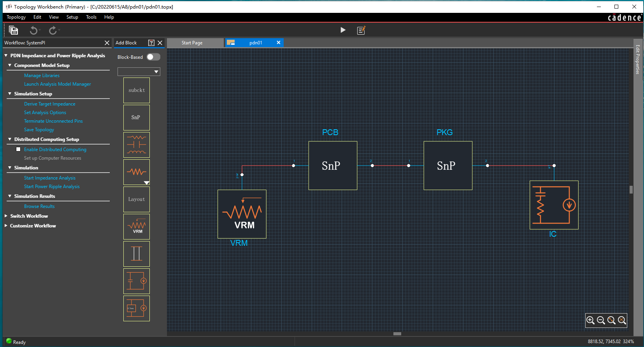Viewport: 644px width, 347px height.
Task: Collapse Distributed Computing Setup section
Action: (10, 139)
